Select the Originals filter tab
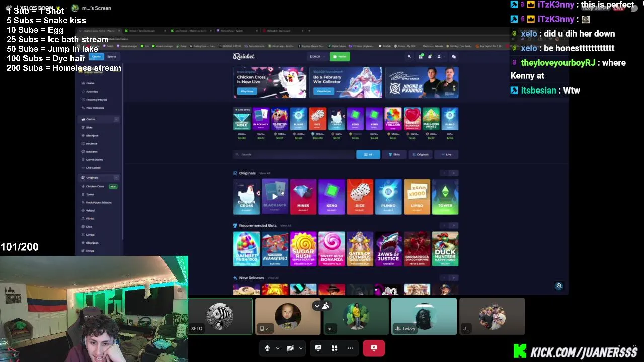The width and height of the screenshot is (644, 362). (421, 154)
